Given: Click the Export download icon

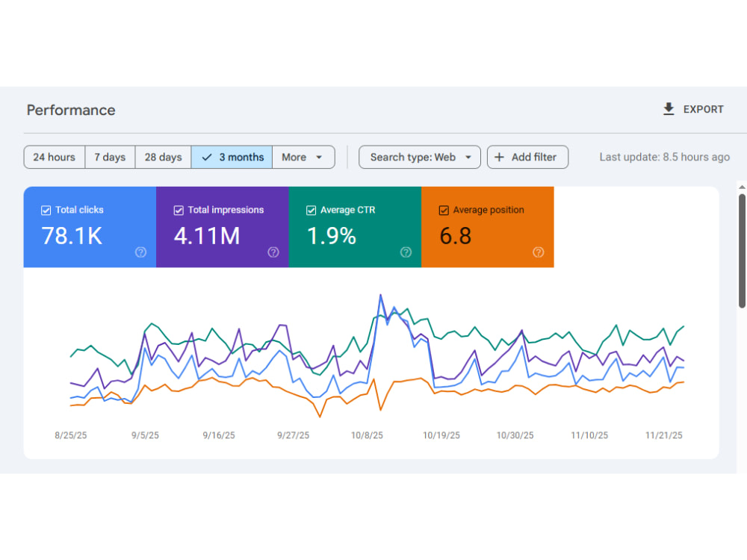Looking at the screenshot, I should click(669, 109).
